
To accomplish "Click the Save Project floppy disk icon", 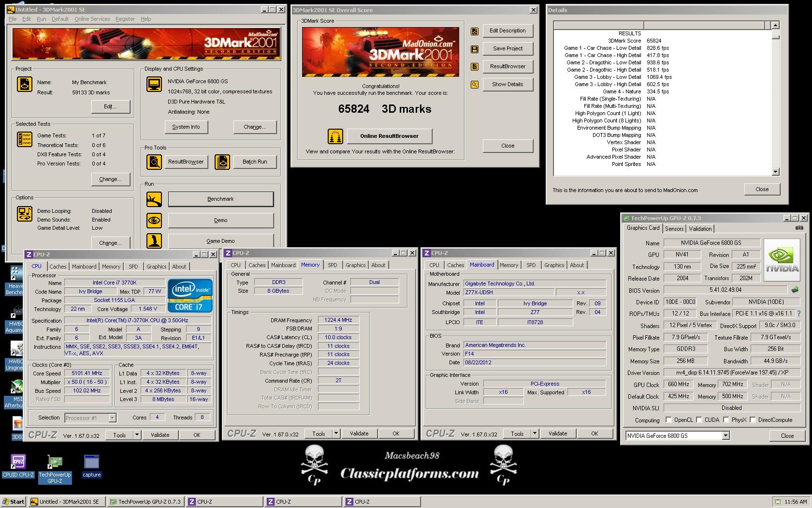I will pyautogui.click(x=475, y=49).
